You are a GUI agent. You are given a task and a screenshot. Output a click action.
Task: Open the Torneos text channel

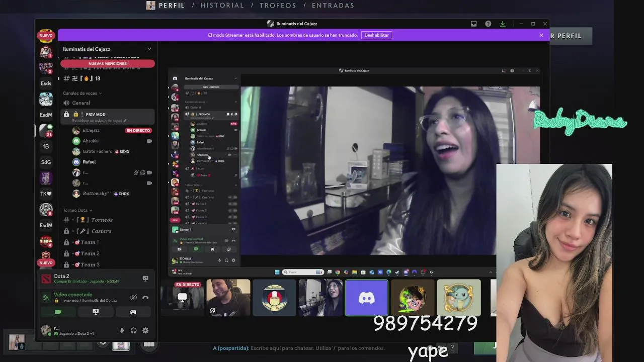click(x=107, y=220)
